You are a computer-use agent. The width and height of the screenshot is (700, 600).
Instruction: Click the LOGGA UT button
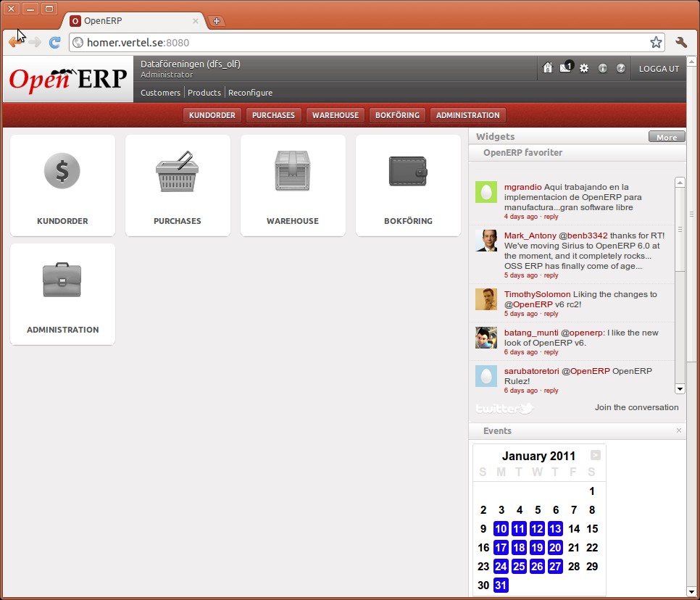(659, 69)
